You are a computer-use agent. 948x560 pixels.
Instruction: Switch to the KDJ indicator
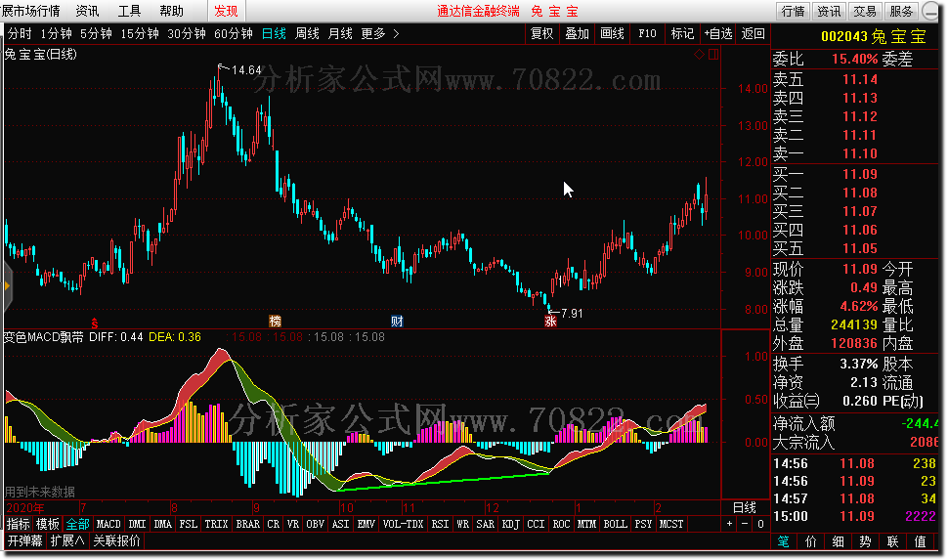tap(511, 524)
